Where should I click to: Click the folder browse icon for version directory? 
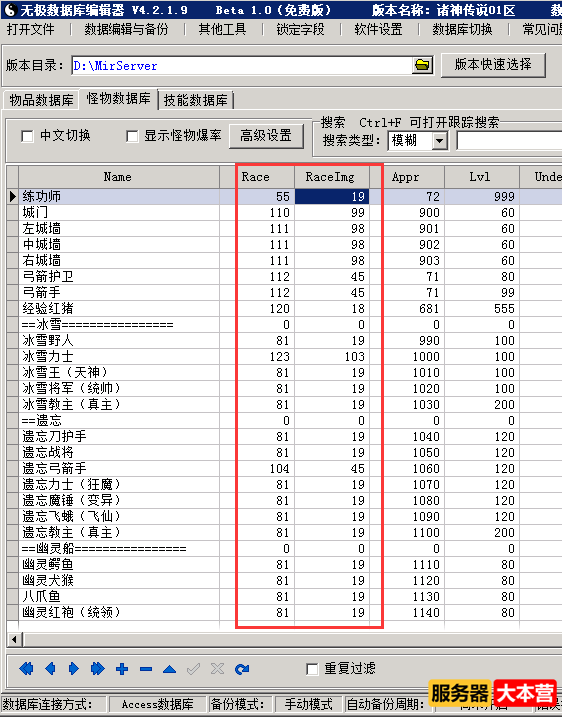422,65
